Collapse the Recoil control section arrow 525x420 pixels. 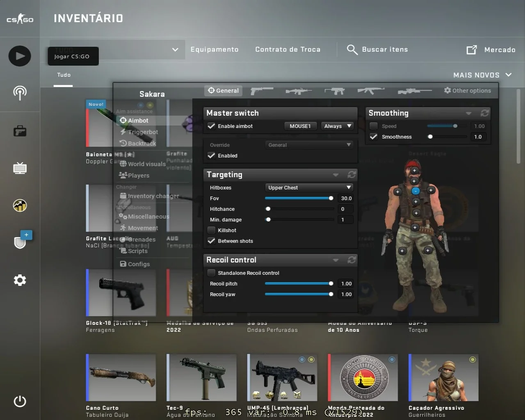336,260
